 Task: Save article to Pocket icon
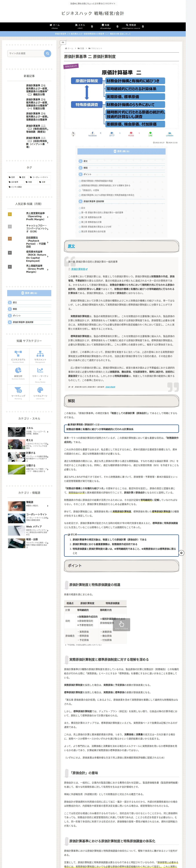click(131, 134)
